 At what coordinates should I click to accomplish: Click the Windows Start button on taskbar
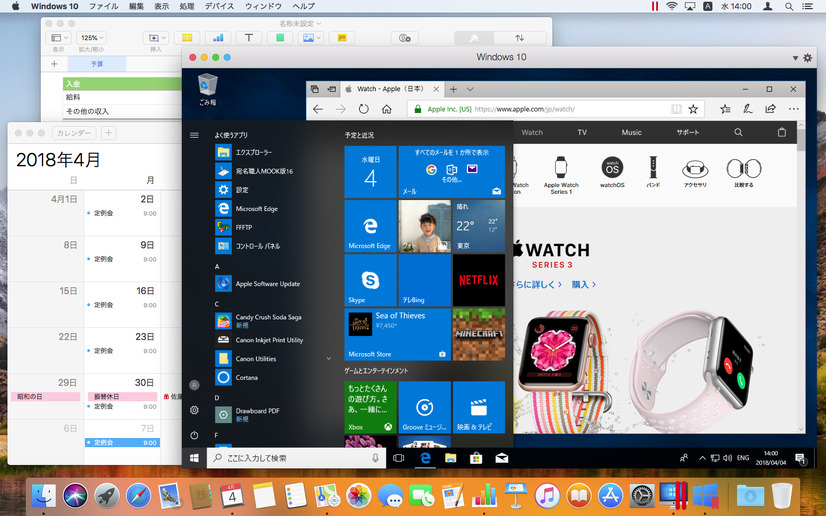194,458
